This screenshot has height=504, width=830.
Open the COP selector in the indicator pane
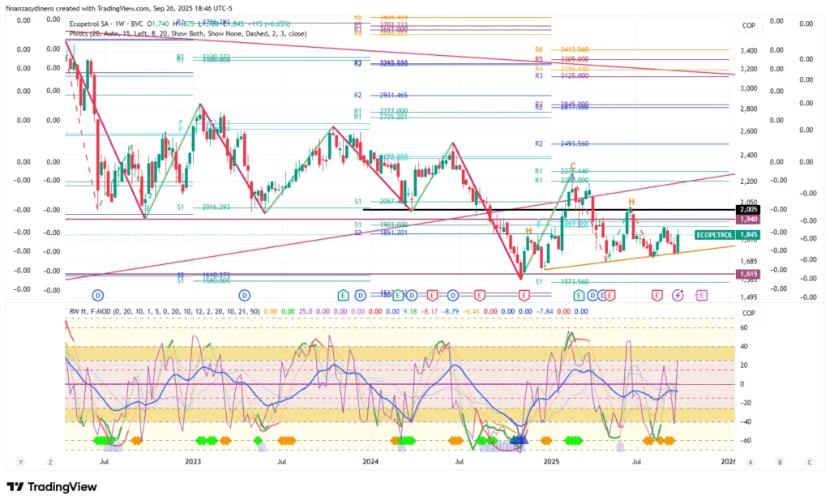pos(749,313)
